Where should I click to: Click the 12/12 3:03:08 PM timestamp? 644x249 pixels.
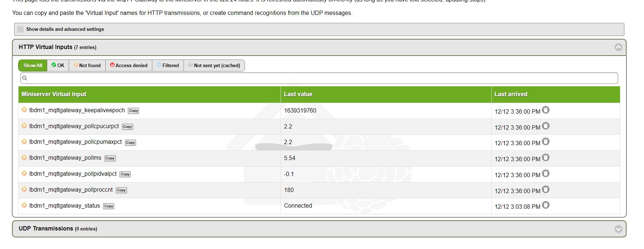tap(518, 207)
